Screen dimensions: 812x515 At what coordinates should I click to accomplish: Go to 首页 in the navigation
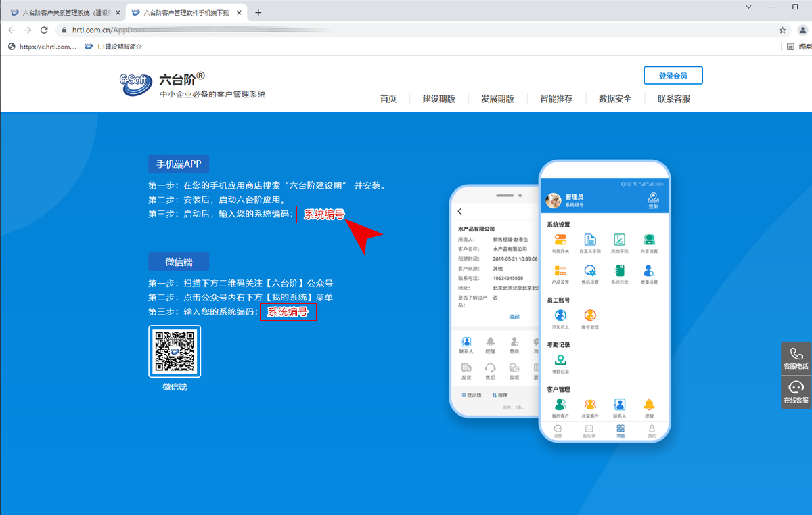[x=388, y=99]
